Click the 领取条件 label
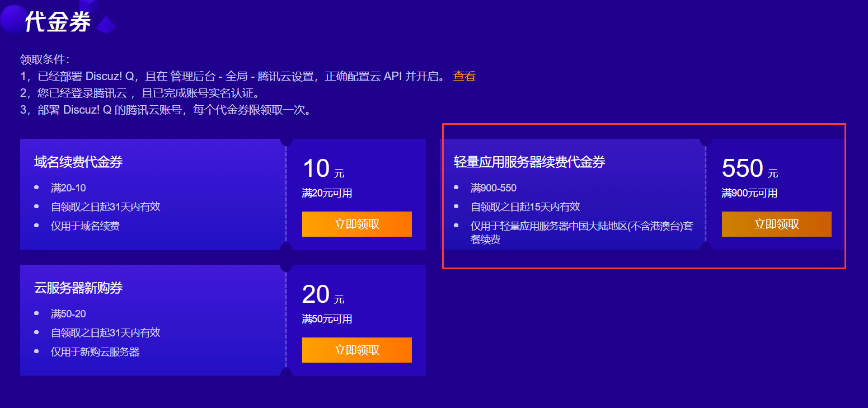 (44, 60)
